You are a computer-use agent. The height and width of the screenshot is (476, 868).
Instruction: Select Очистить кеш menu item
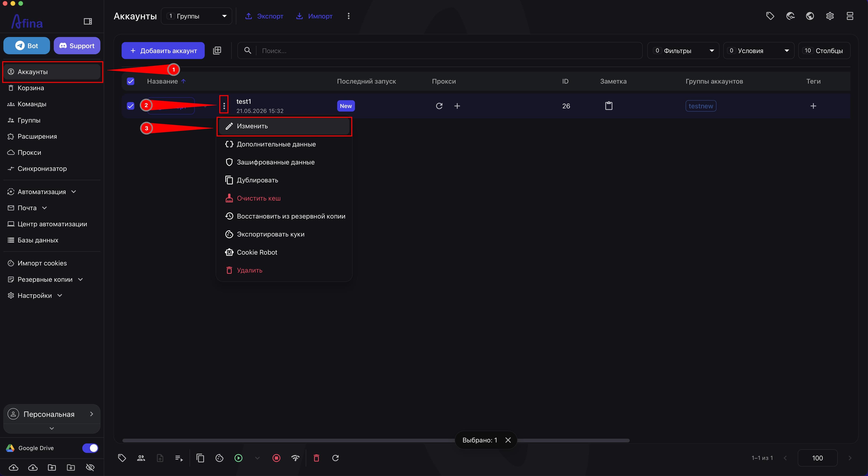[x=284, y=198]
